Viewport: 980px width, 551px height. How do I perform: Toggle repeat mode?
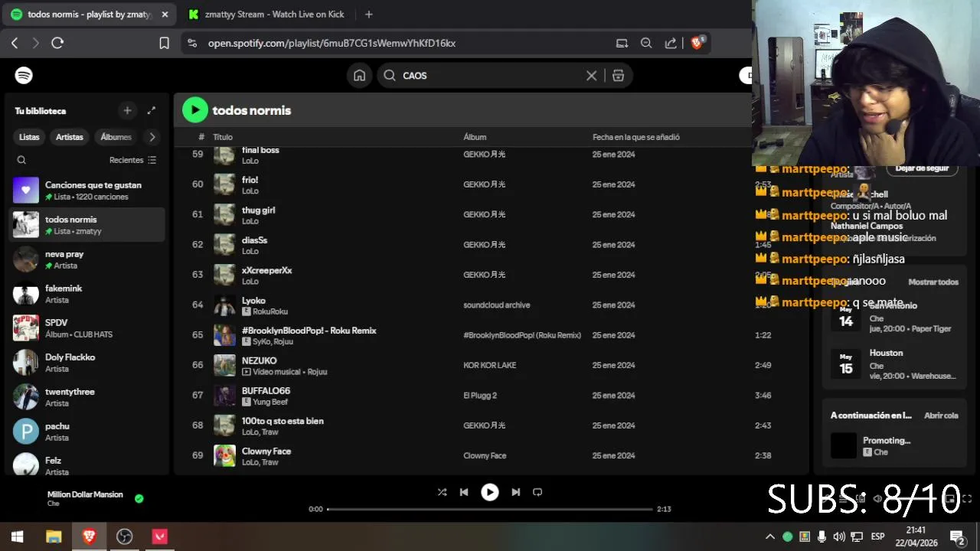537,492
